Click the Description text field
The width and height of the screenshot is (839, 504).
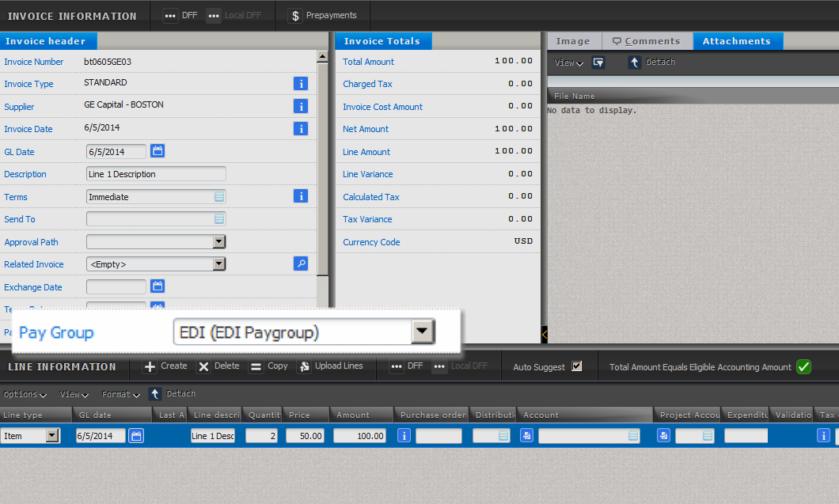tap(156, 174)
